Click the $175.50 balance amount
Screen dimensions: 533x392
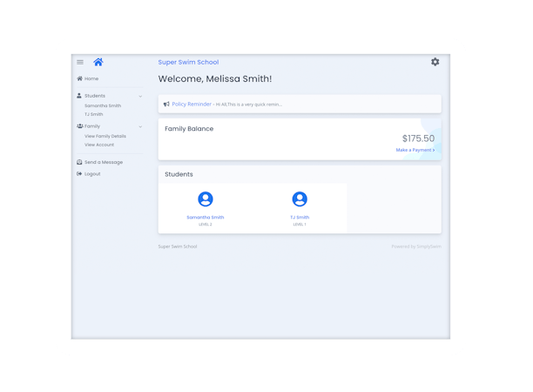coord(418,139)
